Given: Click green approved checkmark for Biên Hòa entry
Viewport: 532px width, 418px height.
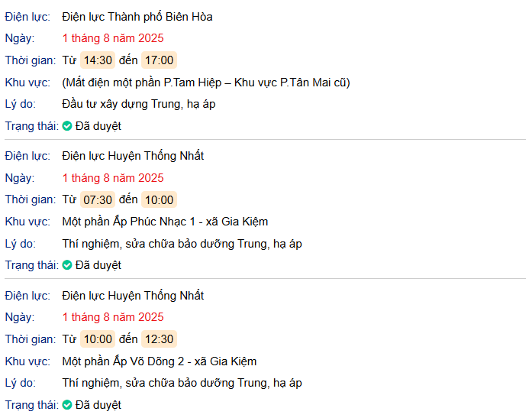Looking at the screenshot, I should tap(67, 126).
